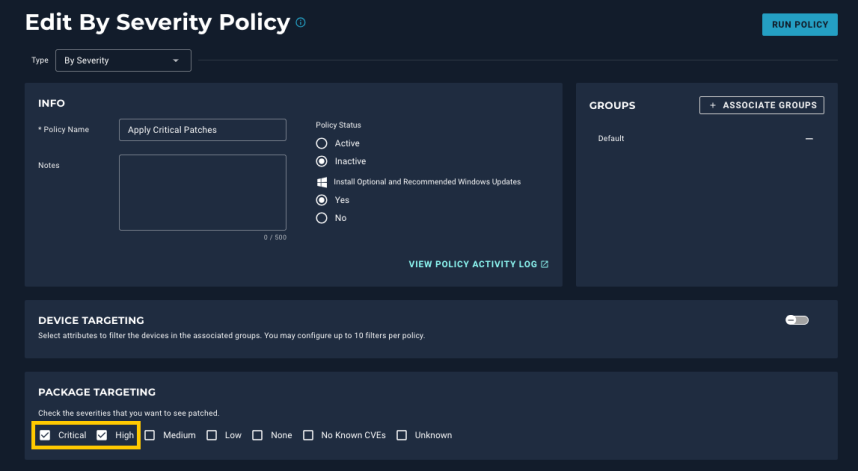Uncheck the High severity checkbox
Screen dimensions: 858x471
pos(102,435)
